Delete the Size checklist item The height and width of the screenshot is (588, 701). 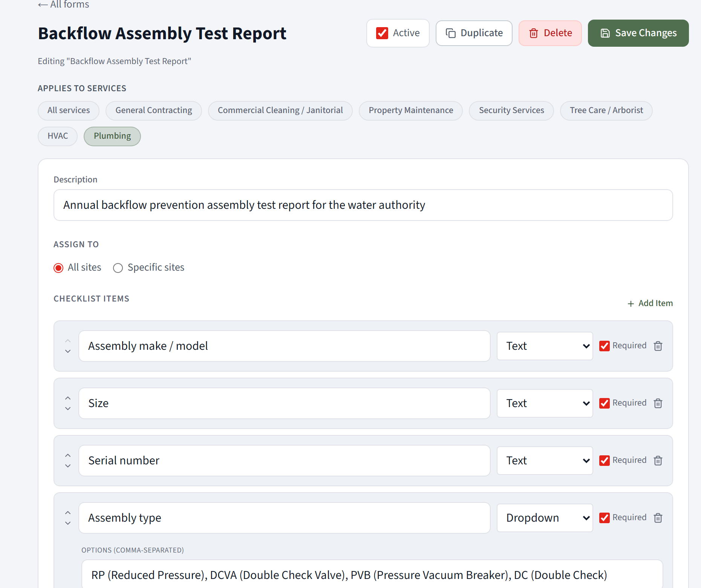point(658,403)
